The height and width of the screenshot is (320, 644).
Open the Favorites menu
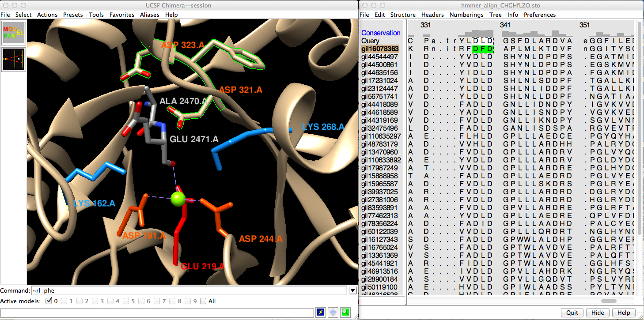click(122, 15)
